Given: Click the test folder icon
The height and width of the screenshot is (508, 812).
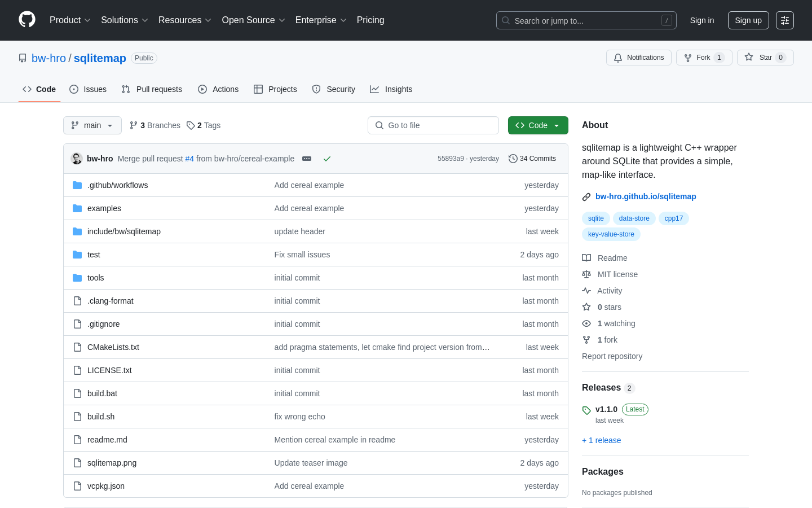Looking at the screenshot, I should 77,255.
